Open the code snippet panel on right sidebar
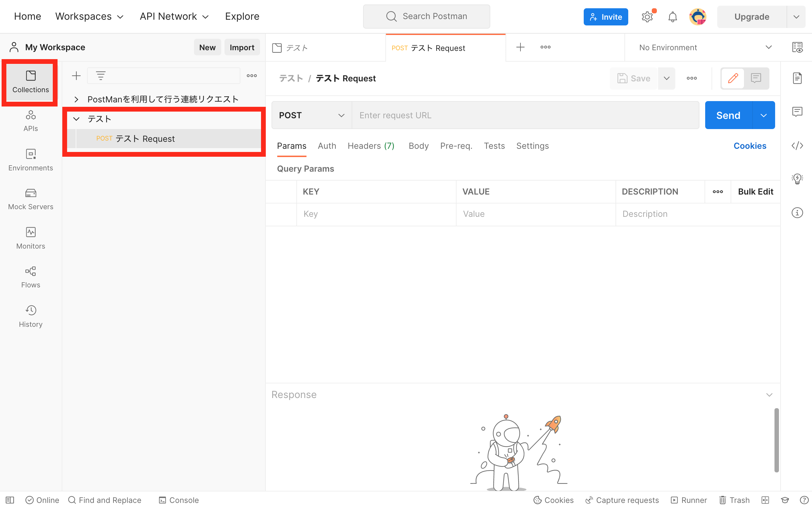 797,146
